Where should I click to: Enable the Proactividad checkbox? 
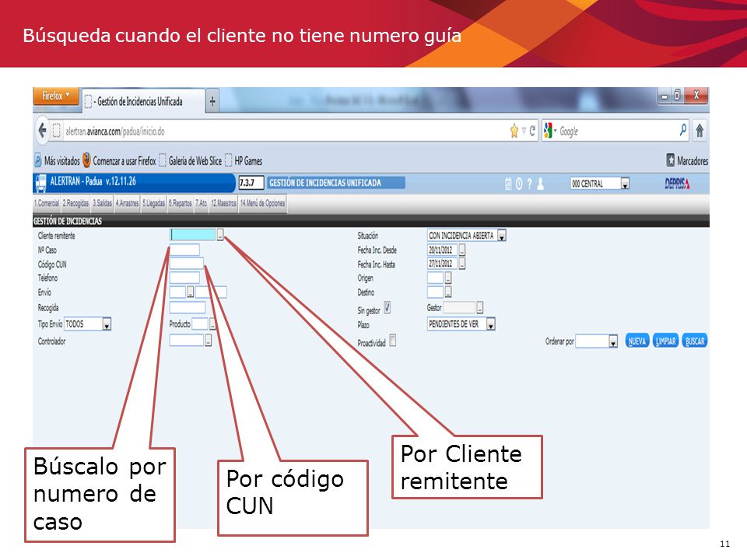point(392,341)
